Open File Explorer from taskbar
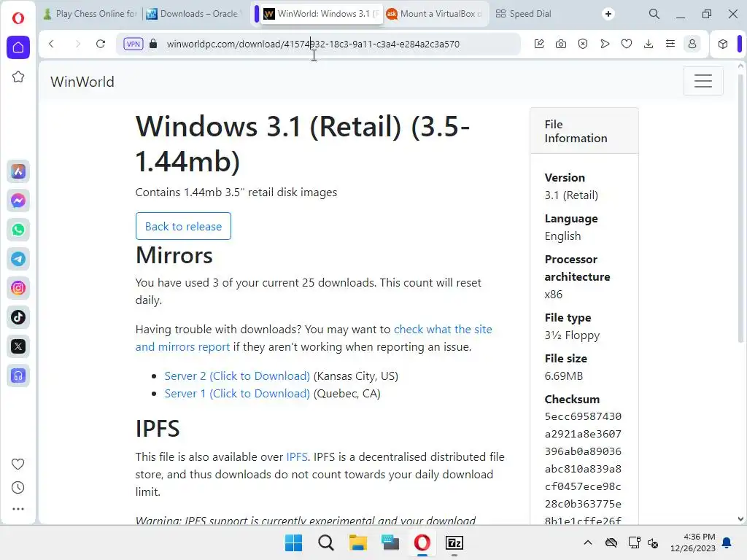The width and height of the screenshot is (747, 560). pos(357,542)
